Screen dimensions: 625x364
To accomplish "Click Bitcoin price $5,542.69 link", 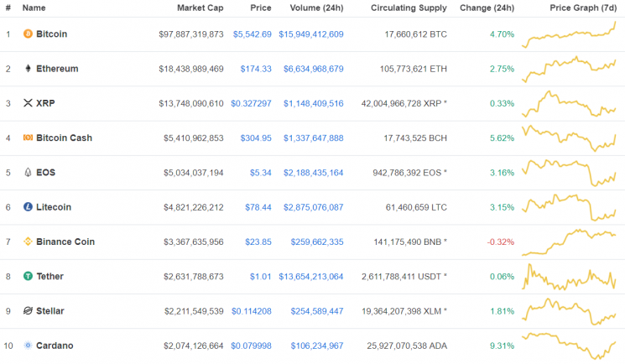I will [252, 34].
